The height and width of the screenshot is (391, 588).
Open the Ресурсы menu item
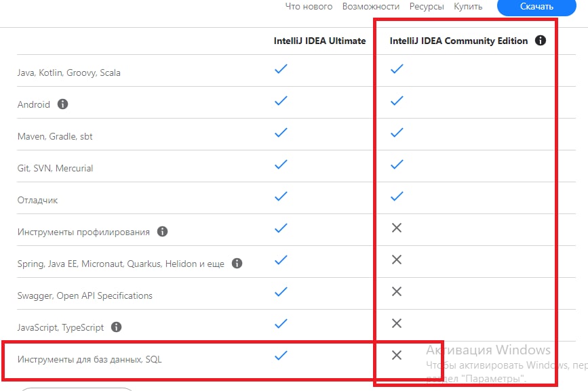tap(427, 6)
